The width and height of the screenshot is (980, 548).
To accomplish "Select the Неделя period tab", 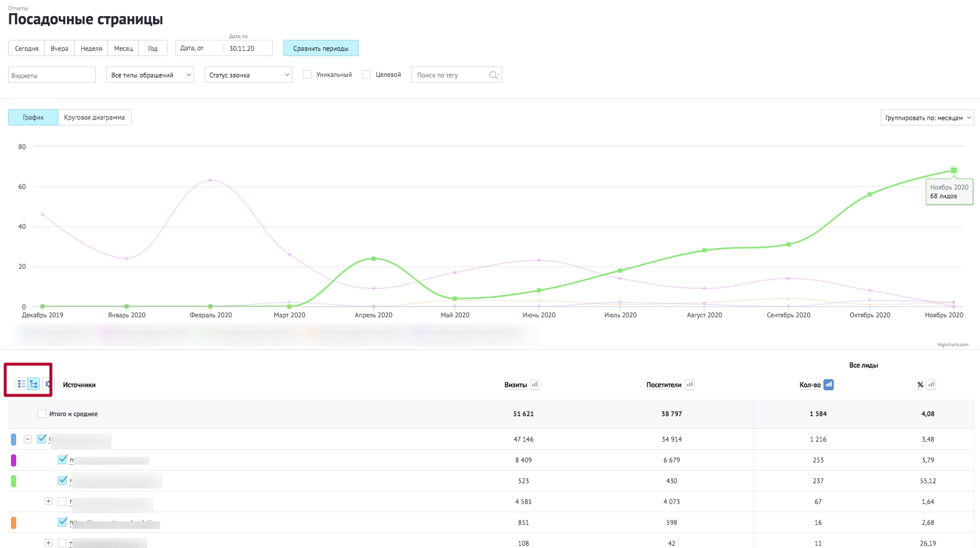I will (91, 49).
